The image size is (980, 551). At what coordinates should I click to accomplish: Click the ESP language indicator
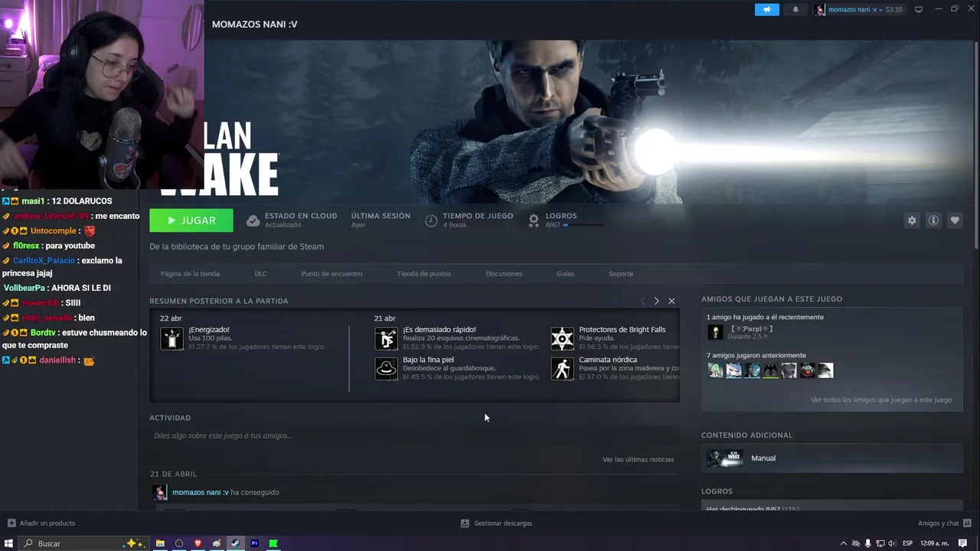click(x=908, y=543)
